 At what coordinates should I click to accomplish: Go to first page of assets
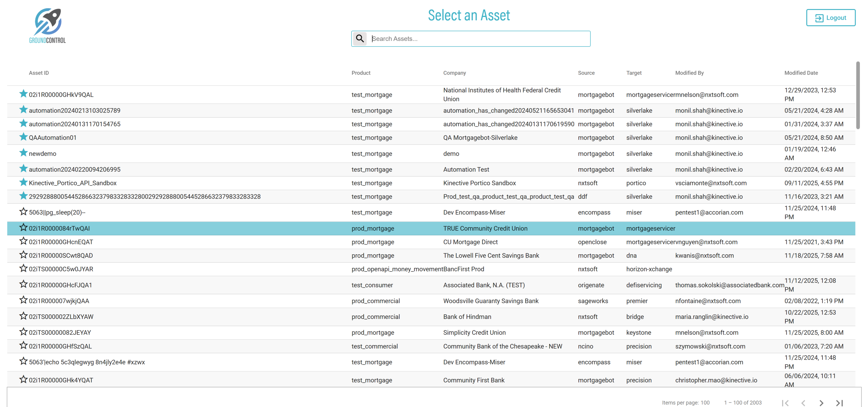785,402
